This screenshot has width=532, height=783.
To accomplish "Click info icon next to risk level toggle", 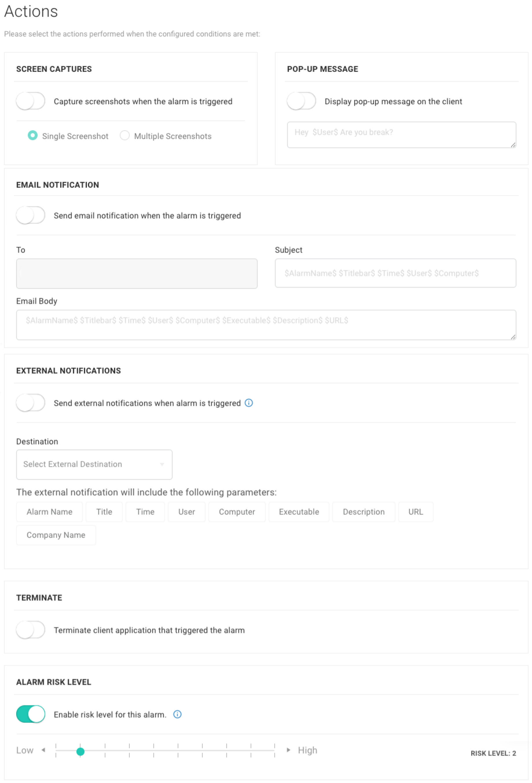I will point(177,714).
